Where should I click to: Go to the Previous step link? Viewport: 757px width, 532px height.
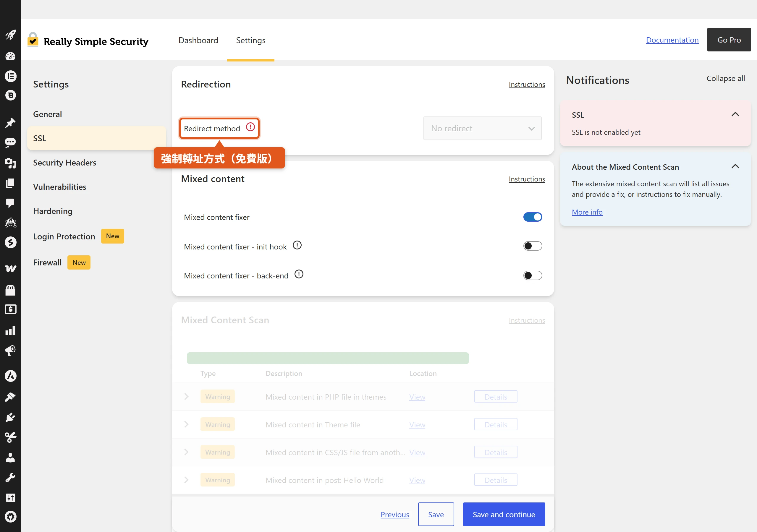(395, 514)
